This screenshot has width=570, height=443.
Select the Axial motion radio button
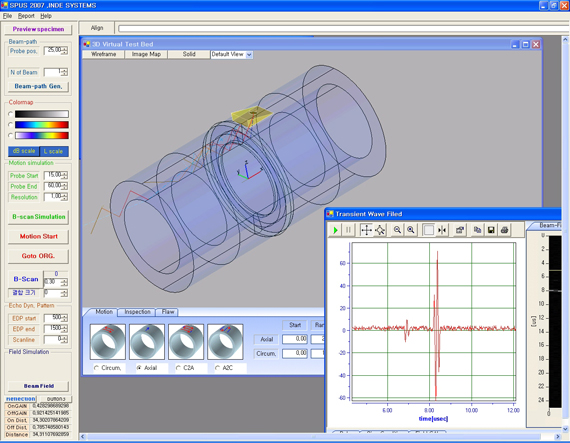tap(139, 368)
